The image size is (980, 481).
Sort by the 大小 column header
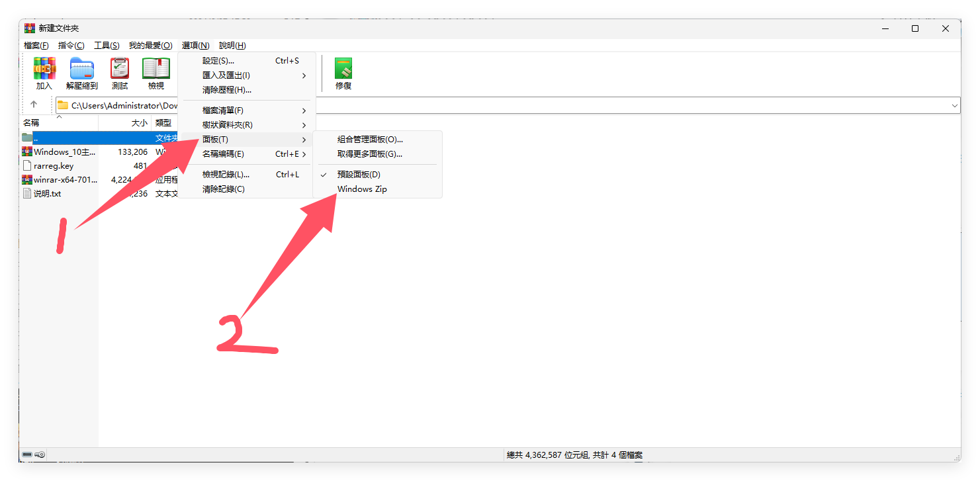coord(125,123)
